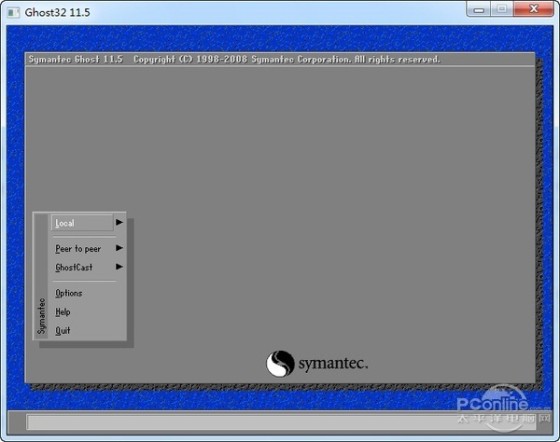The width and height of the screenshot is (560, 442).
Task: Choose Quit to exit Ghost
Action: 62,331
